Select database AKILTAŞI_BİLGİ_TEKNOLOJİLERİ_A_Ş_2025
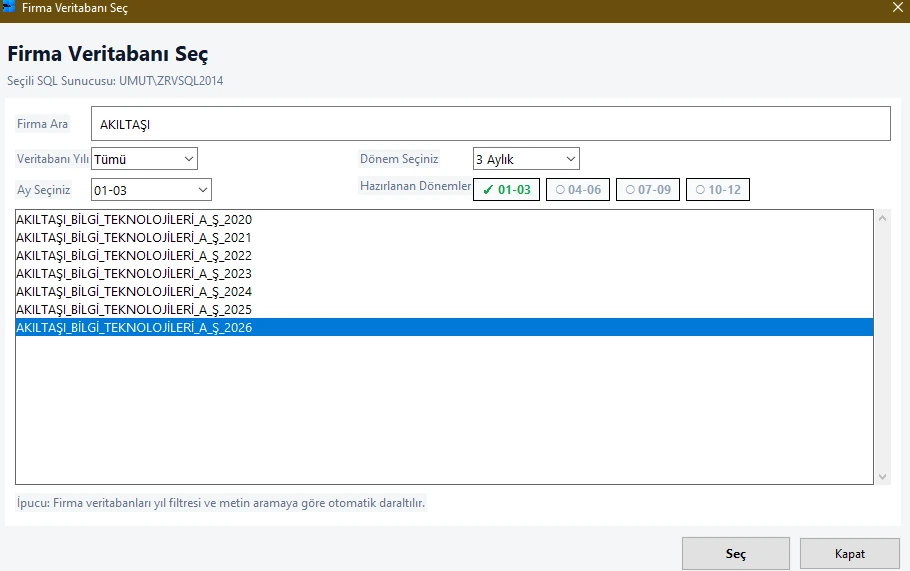The image size is (910, 571). [444, 309]
